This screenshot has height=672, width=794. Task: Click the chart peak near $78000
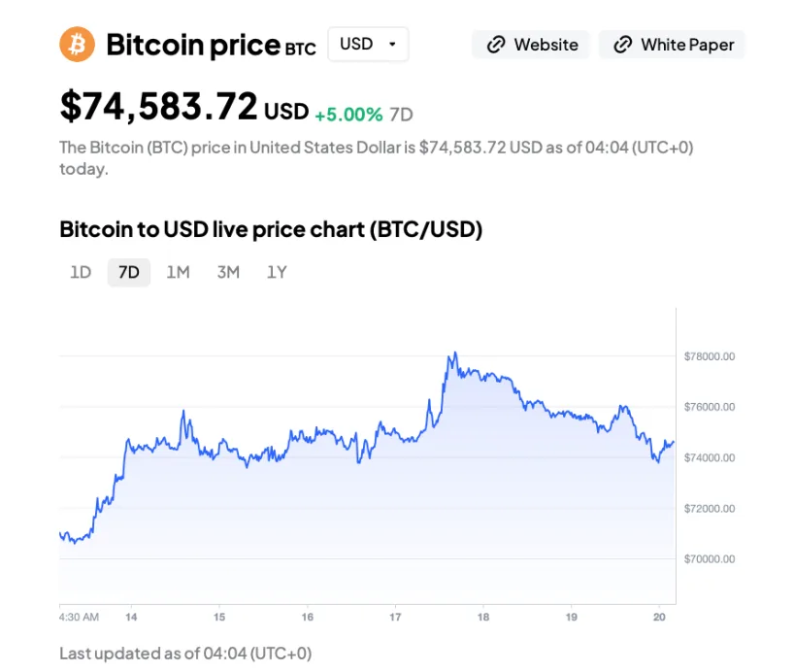point(453,354)
